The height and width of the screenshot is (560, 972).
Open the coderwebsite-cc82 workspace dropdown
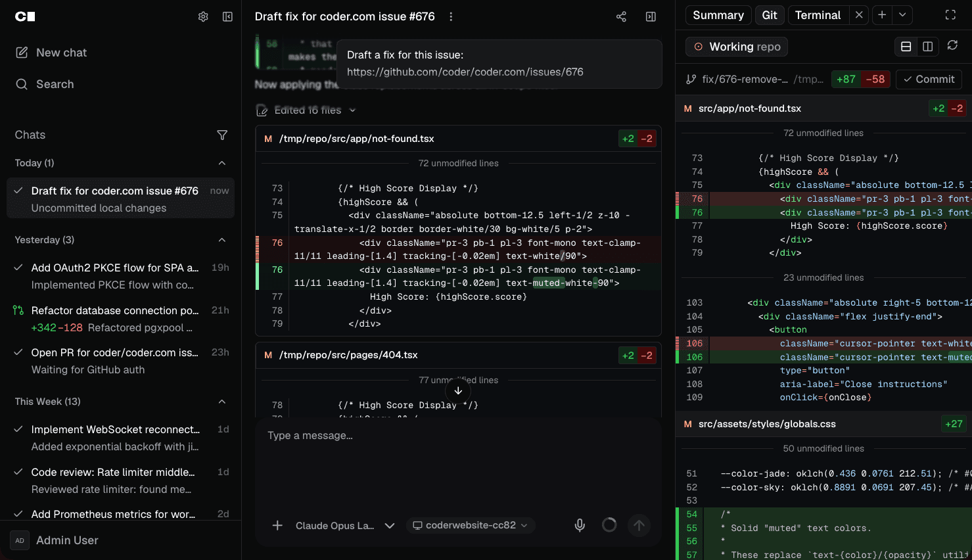(x=471, y=525)
